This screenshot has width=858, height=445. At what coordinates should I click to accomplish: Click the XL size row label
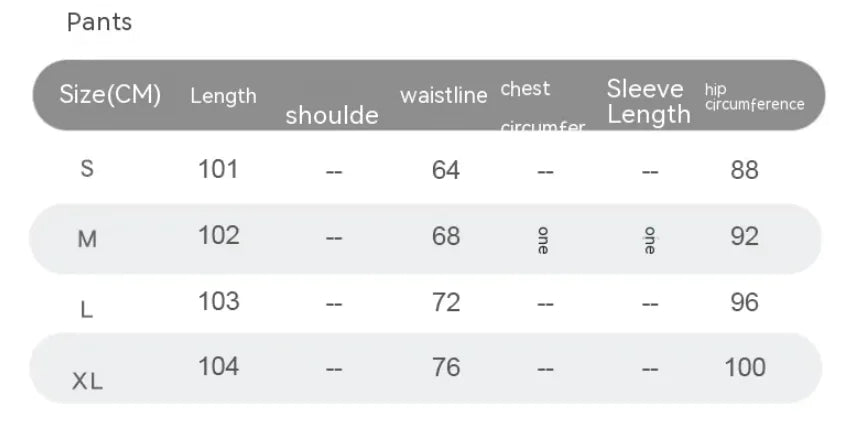[x=87, y=380]
